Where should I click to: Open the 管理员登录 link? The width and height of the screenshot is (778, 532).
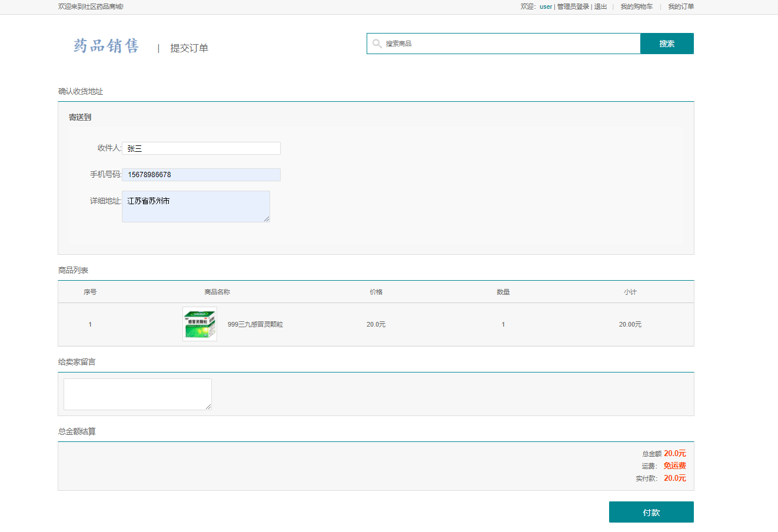pos(573,6)
